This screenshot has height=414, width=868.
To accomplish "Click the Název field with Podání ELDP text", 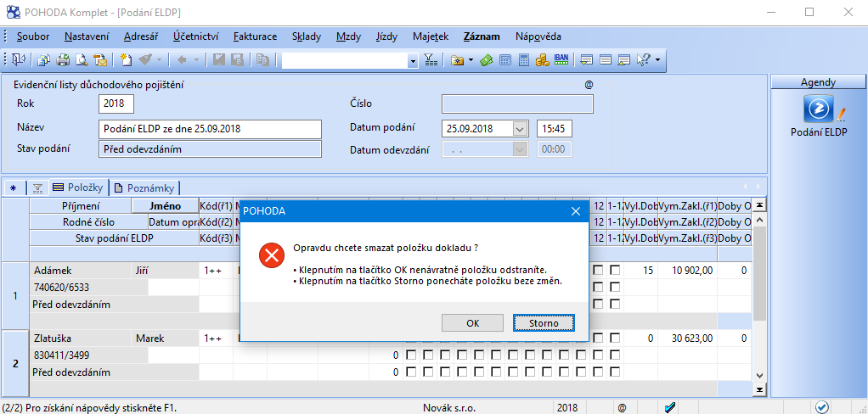I will point(210,129).
